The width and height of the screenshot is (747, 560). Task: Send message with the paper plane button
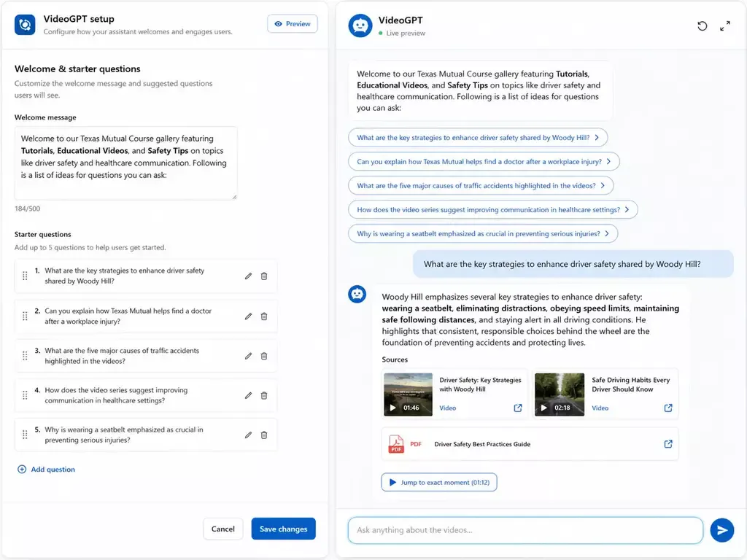(721, 530)
